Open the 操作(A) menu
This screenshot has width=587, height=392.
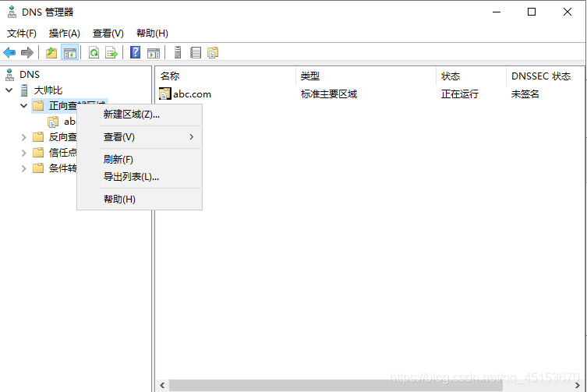click(x=65, y=34)
